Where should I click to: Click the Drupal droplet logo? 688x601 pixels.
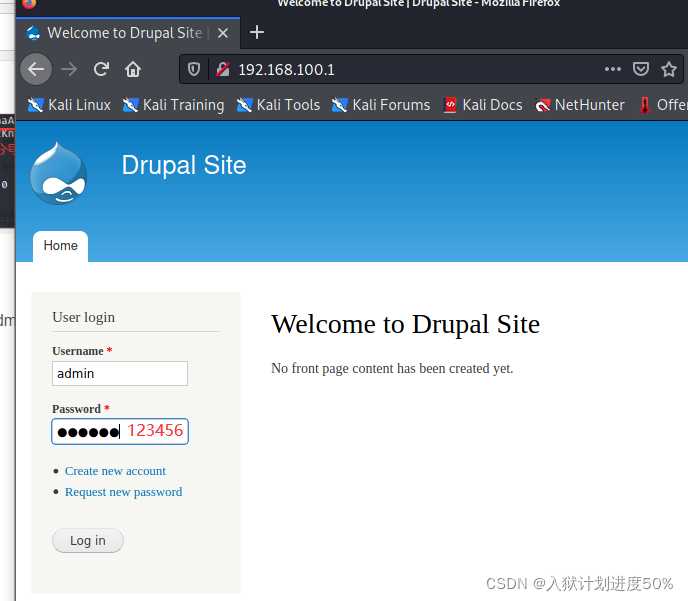click(58, 173)
